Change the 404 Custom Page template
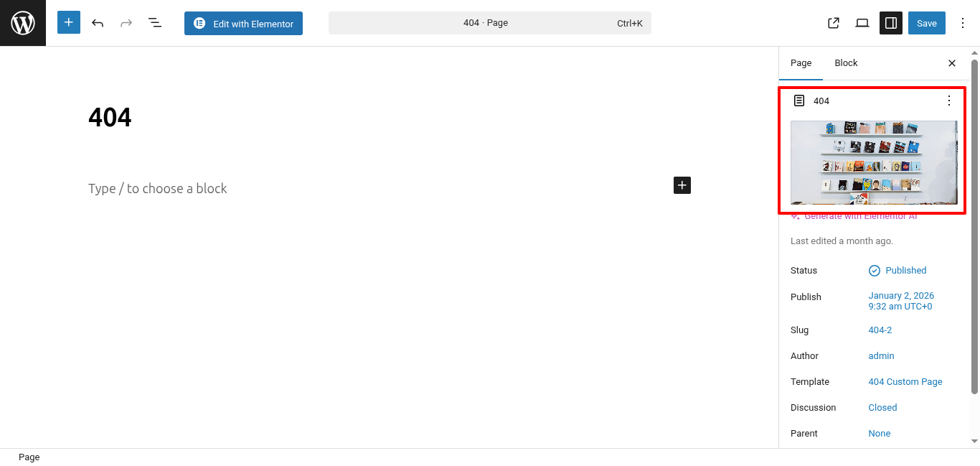980x466 pixels. click(905, 382)
